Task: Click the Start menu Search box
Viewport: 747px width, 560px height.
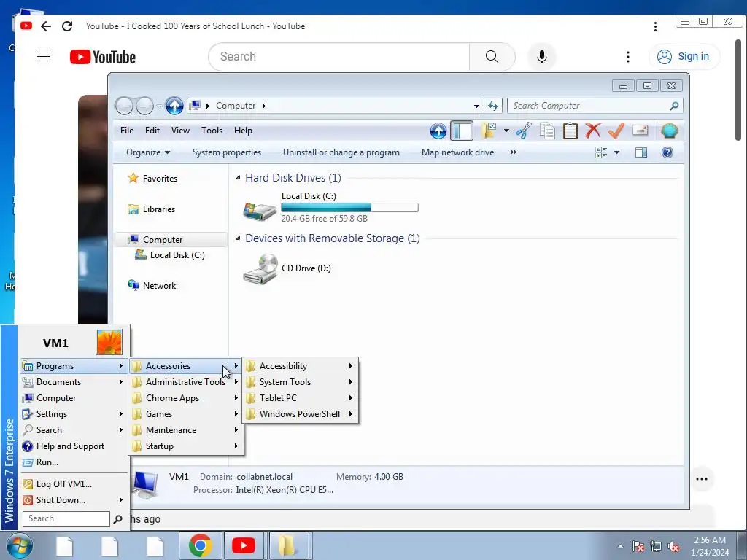Action: [x=66, y=518]
